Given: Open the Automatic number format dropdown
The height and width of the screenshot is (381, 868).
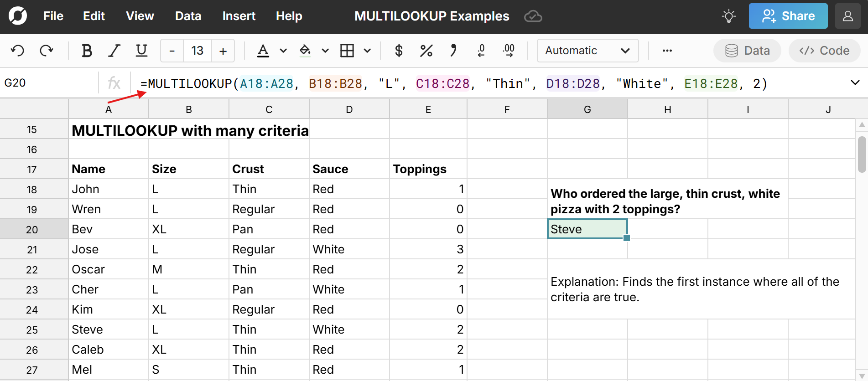Looking at the screenshot, I should click(587, 51).
